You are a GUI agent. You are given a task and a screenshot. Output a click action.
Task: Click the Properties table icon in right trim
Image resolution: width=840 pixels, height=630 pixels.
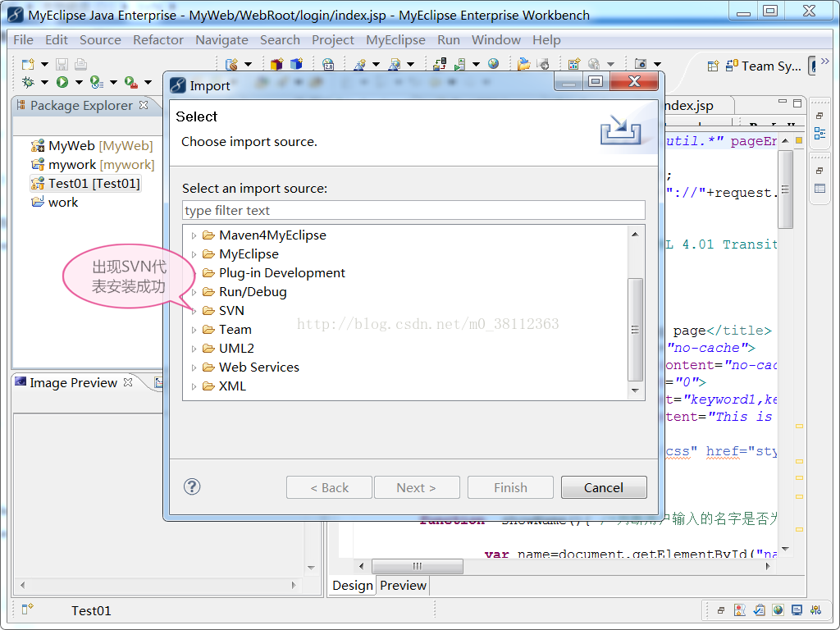[x=819, y=189]
